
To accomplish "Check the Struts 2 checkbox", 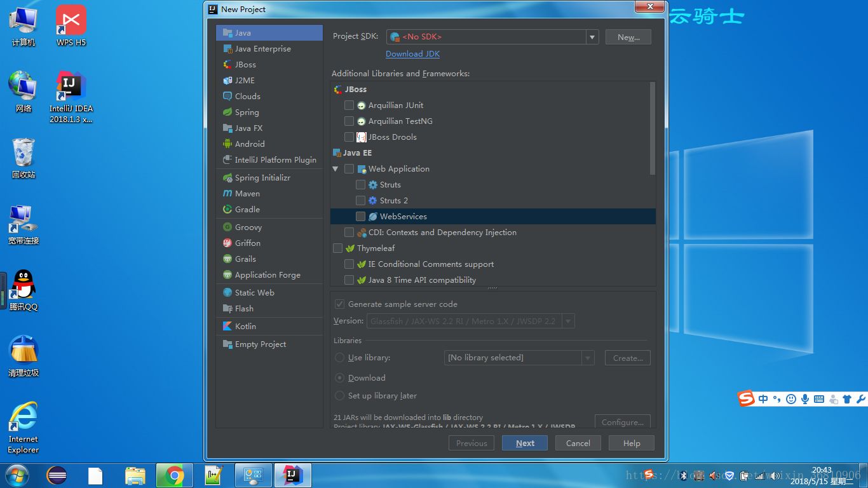I will point(360,201).
